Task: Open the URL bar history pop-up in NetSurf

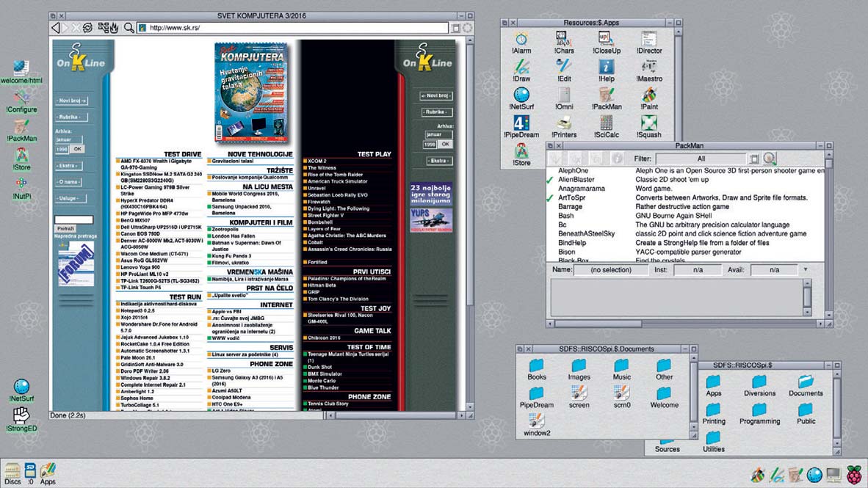Action: click(x=455, y=28)
